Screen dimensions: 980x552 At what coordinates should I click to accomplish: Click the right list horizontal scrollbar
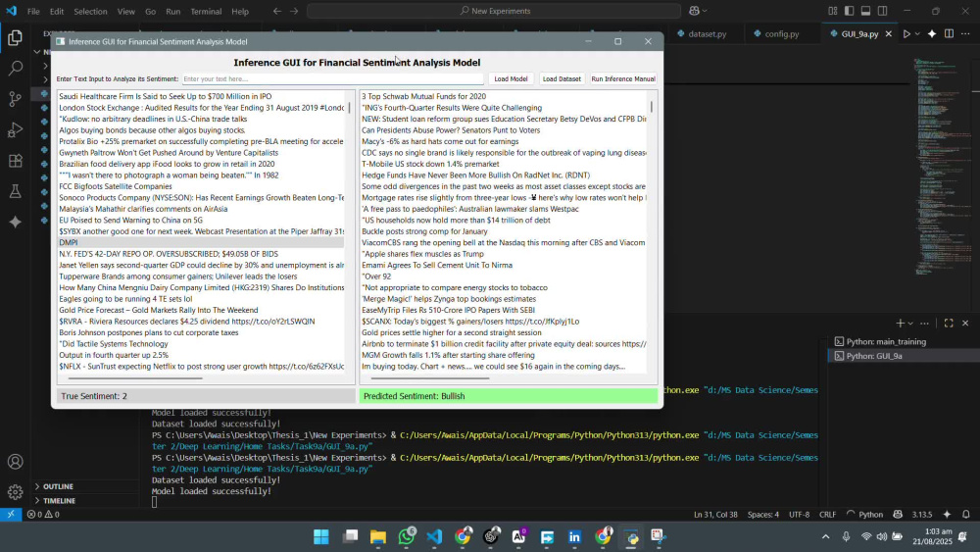pos(430,378)
